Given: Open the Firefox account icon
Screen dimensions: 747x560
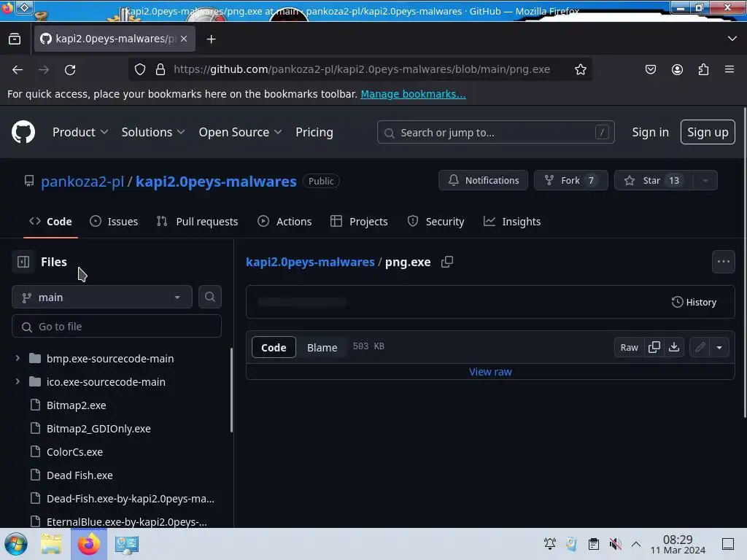Looking at the screenshot, I should [x=677, y=69].
